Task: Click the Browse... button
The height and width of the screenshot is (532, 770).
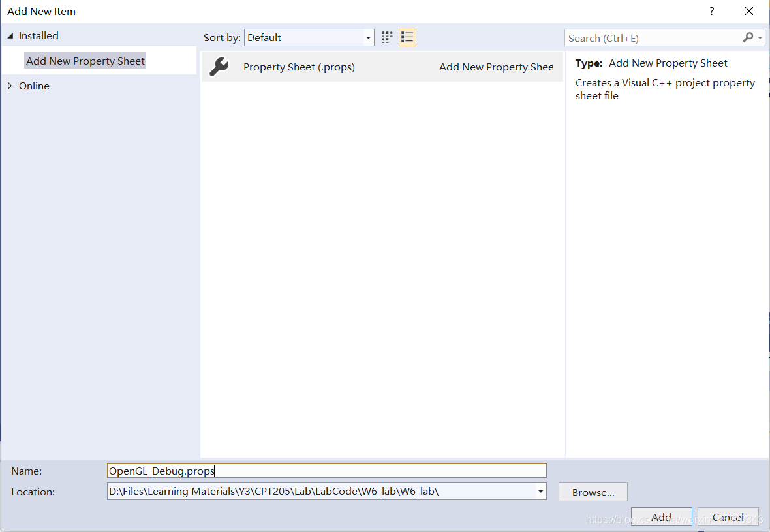Action: tap(593, 492)
